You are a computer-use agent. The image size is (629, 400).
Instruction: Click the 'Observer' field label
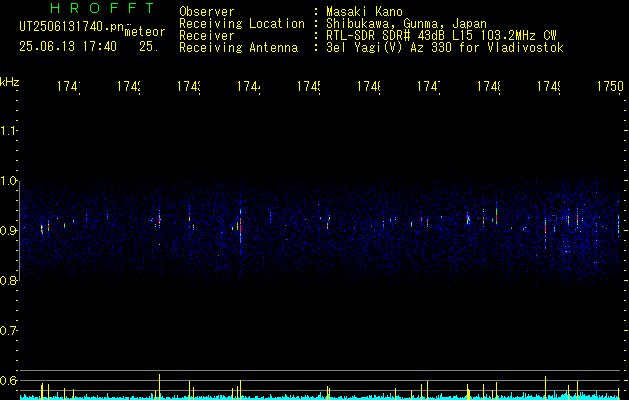[x=207, y=11]
